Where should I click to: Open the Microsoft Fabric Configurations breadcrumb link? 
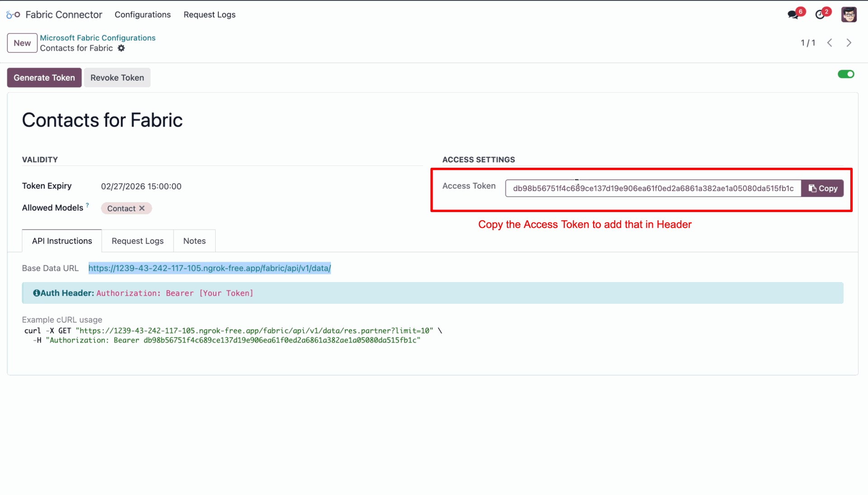98,38
